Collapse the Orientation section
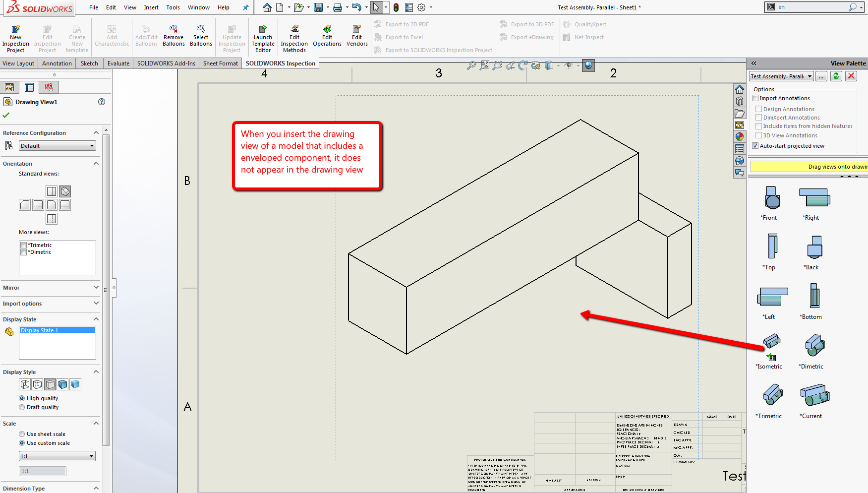 coord(96,164)
